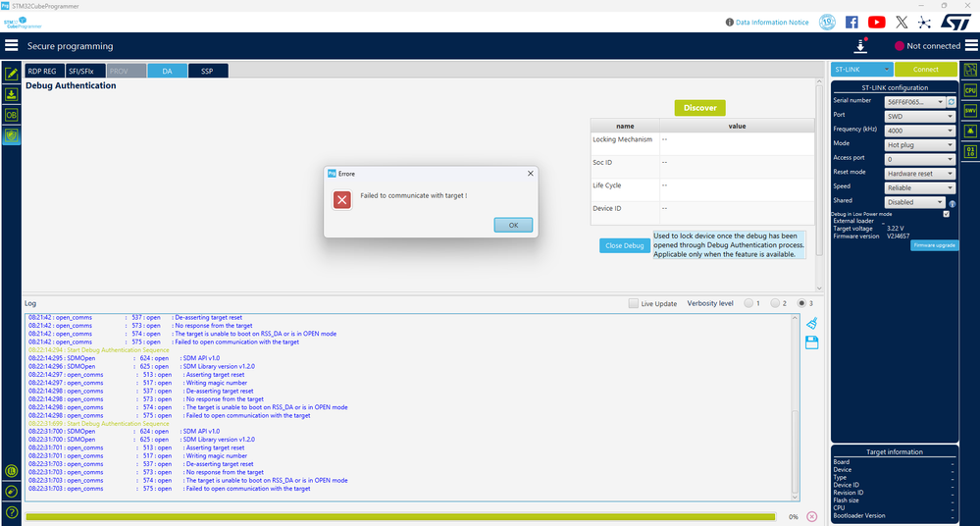Click the log panel vertical scrollbar
980x526 pixels.
pyautogui.click(x=795, y=406)
